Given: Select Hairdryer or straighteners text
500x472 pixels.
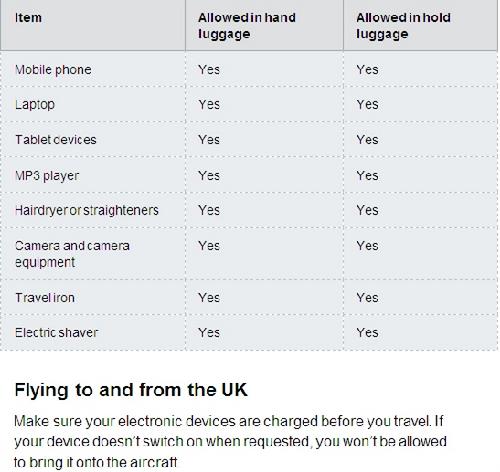Looking at the screenshot, I should tap(87, 210).
